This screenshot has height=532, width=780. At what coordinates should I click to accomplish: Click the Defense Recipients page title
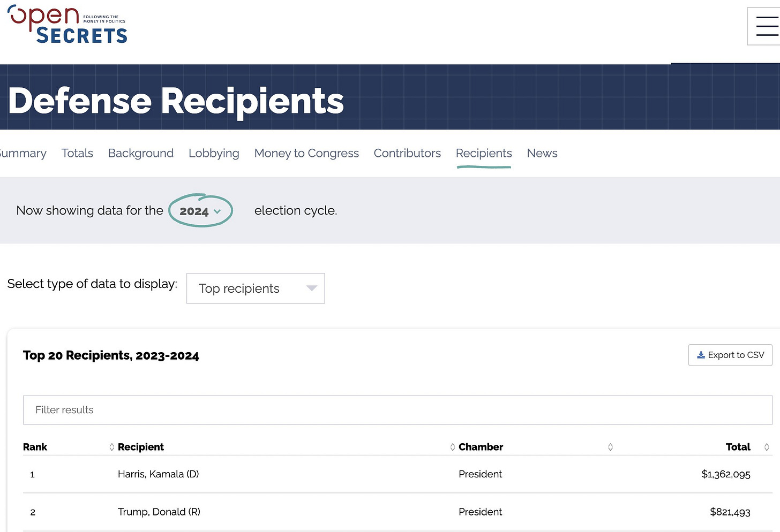click(x=176, y=101)
